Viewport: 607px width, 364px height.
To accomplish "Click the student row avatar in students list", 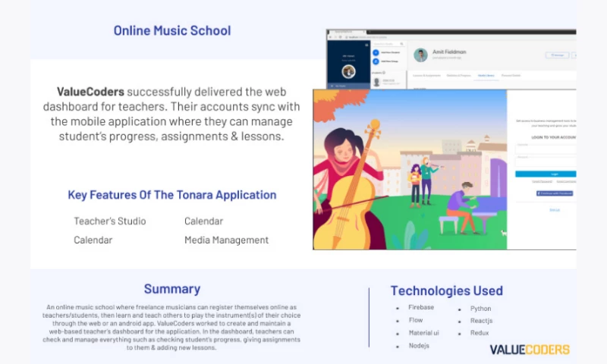I will click(376, 82).
